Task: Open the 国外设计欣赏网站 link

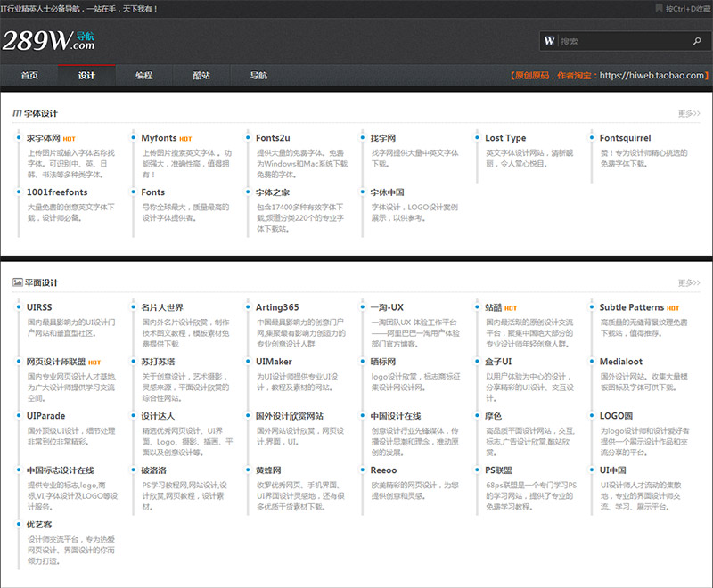Action: 289,416
